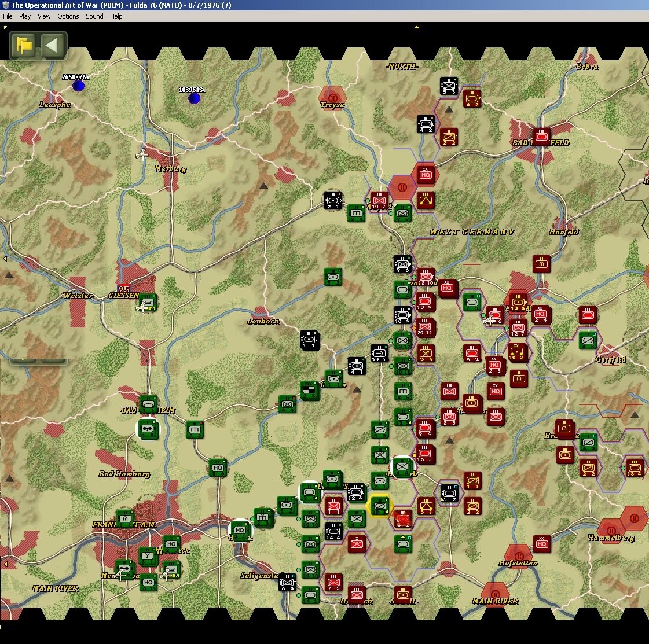The image size is (649, 644).
Task: Select the green 14-6 counter
Action: pyautogui.click(x=310, y=595)
